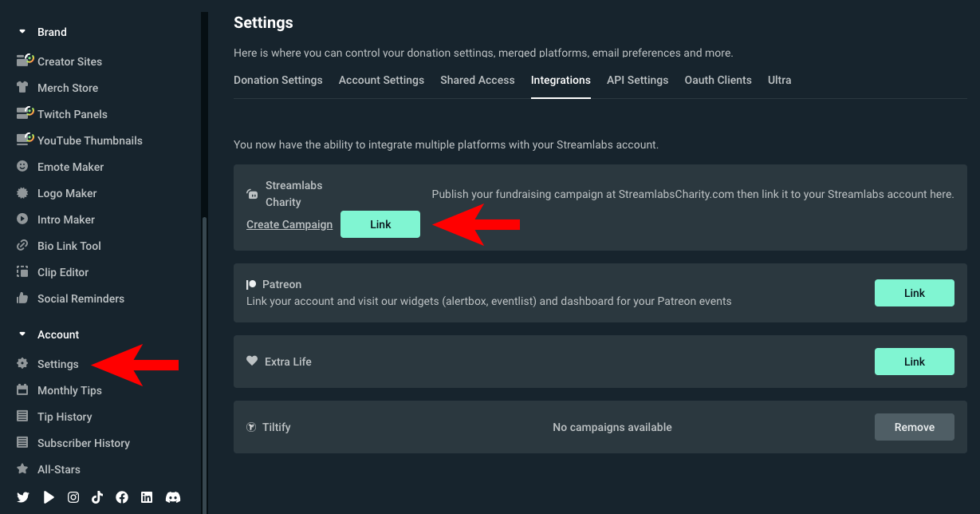The image size is (980, 514).
Task: Collapse the Account section arrow
Action: (x=22, y=334)
